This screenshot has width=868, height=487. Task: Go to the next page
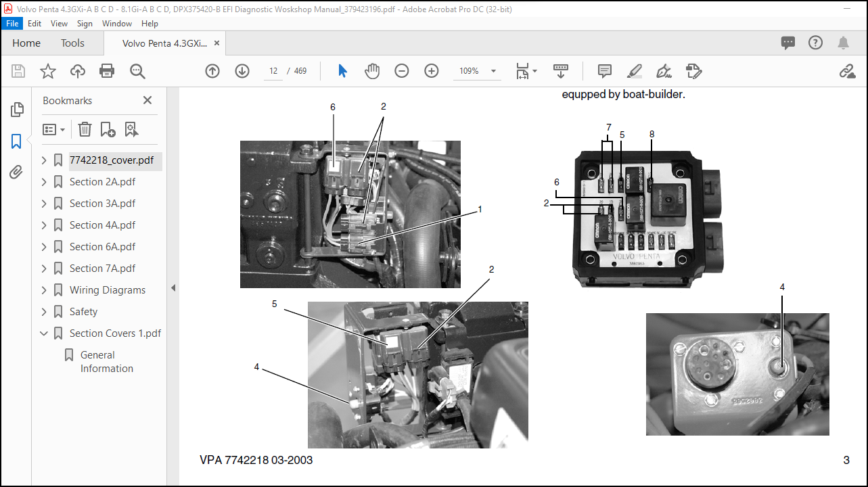[x=242, y=71]
